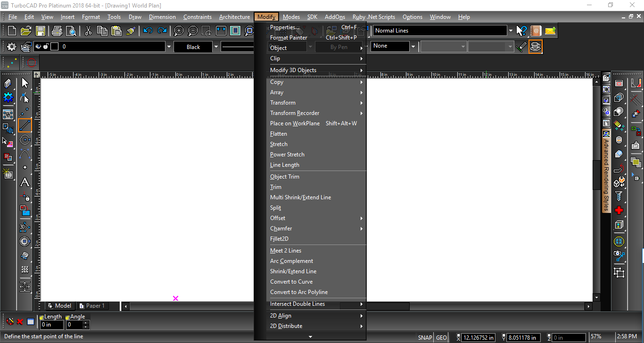Click the red X cancel button
644x343 pixels.
[x=20, y=322]
